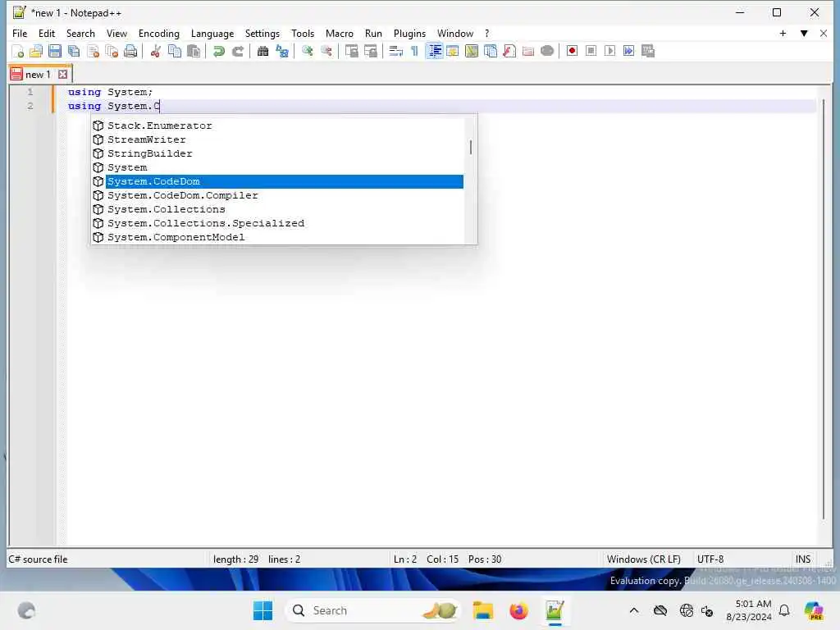Screen dimensions: 840x630
Task: Choose System.ComponentModel suggestion
Action: point(277,237)
